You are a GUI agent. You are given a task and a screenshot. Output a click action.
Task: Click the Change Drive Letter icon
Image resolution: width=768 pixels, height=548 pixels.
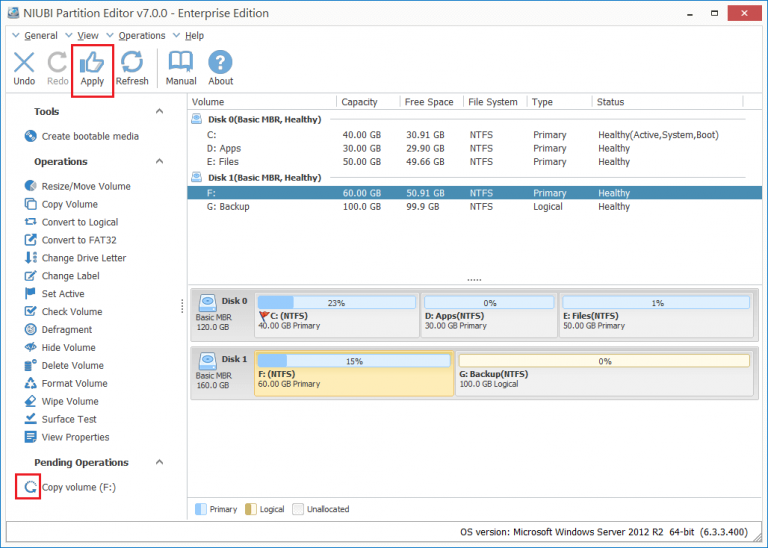(x=30, y=258)
